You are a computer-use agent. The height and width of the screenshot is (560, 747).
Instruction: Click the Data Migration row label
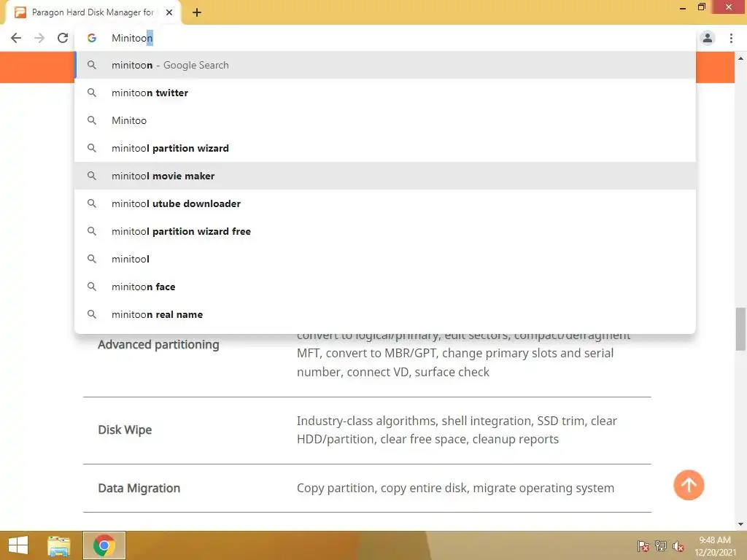tap(139, 488)
